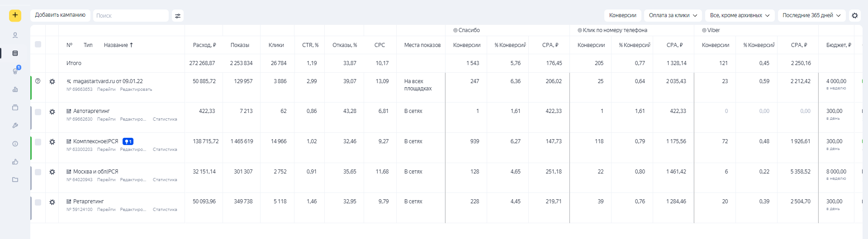Screen dimensions: 868x239
Task: Open the Последние 365 дней period dropdown
Action: point(811,15)
